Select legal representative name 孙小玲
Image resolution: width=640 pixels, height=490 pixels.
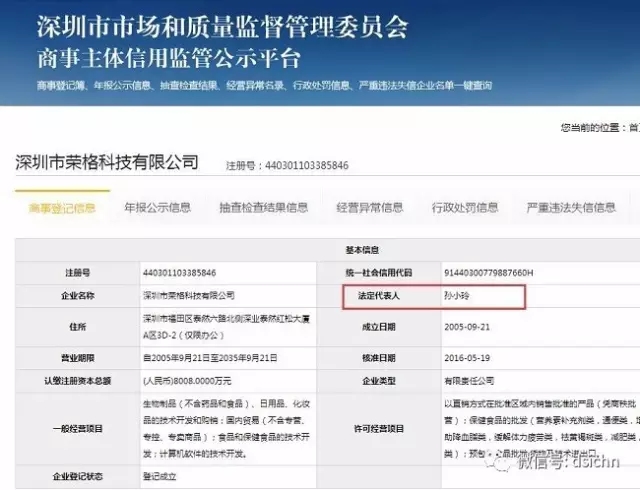tap(457, 296)
